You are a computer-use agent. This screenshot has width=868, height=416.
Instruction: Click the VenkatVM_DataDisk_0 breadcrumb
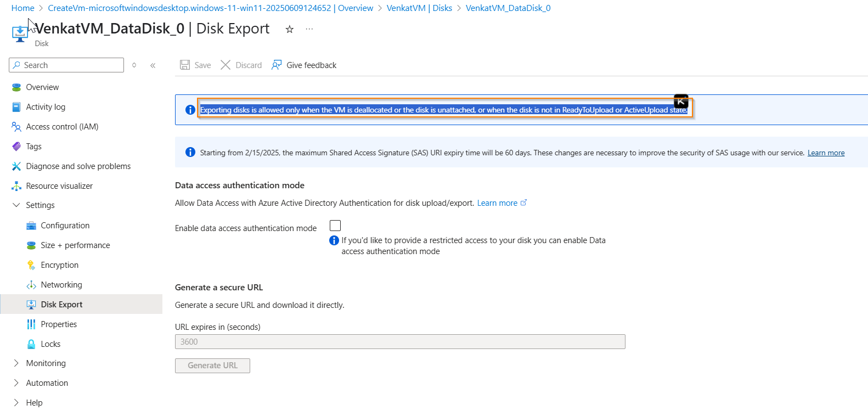coord(508,8)
